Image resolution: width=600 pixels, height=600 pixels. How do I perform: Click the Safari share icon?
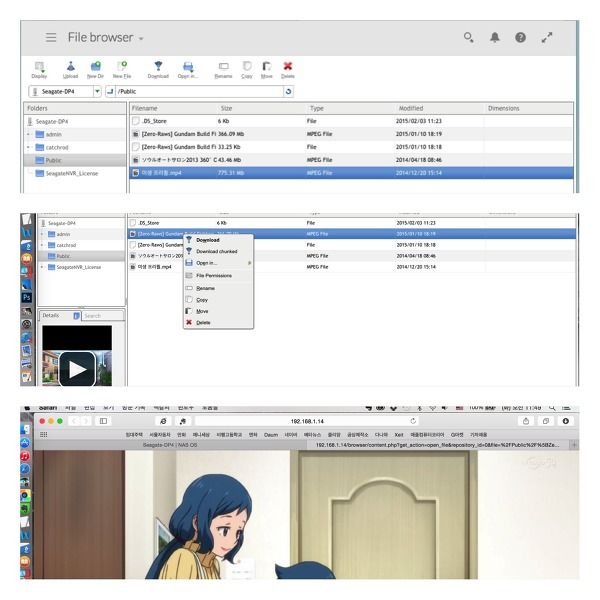pos(526,421)
